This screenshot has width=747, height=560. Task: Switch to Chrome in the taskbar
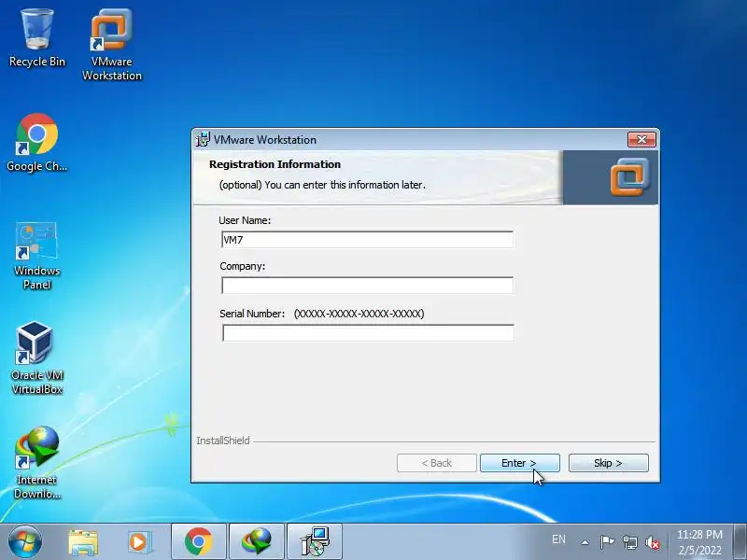click(199, 542)
